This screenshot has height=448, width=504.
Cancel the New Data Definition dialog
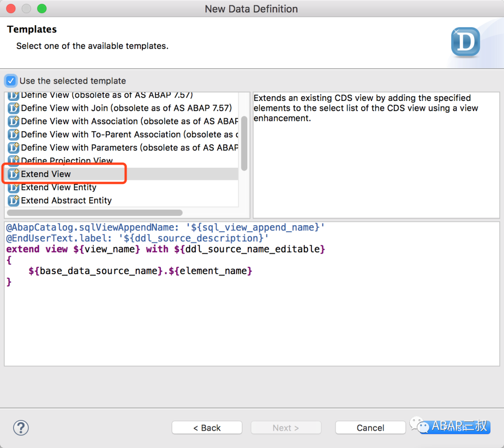pyautogui.click(x=370, y=428)
